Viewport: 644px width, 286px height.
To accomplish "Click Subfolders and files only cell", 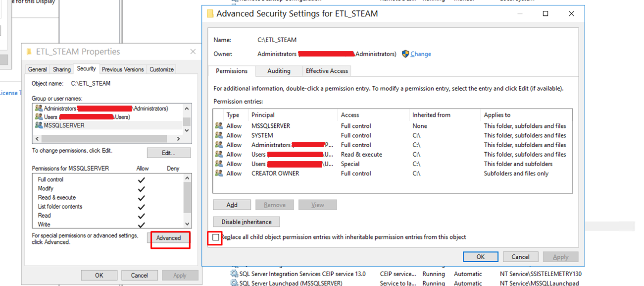I will tap(516, 173).
